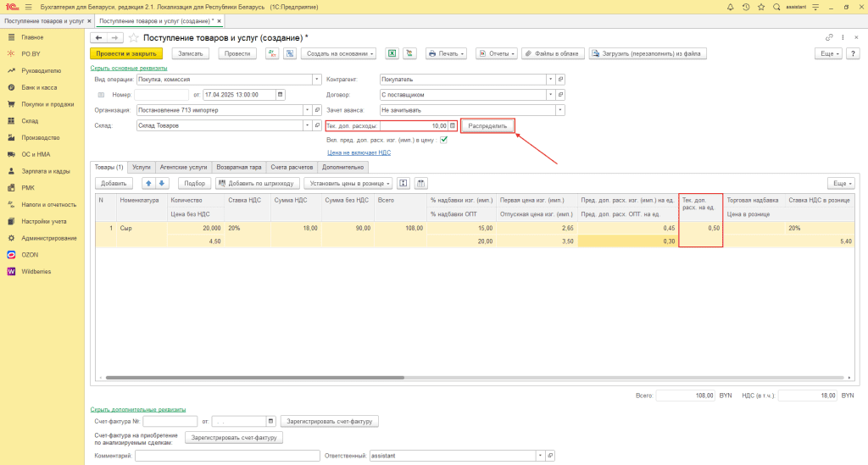Open Договор record with open button

pos(560,95)
